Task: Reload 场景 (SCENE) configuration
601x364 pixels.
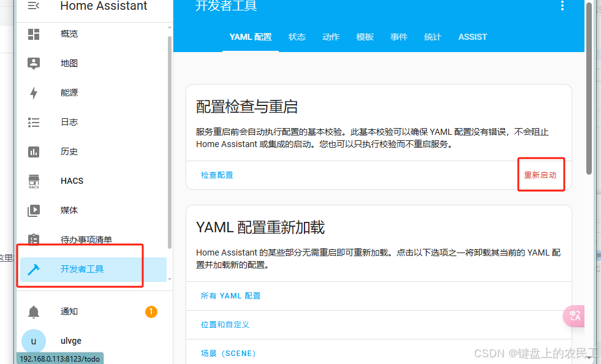Action: pyautogui.click(x=229, y=354)
